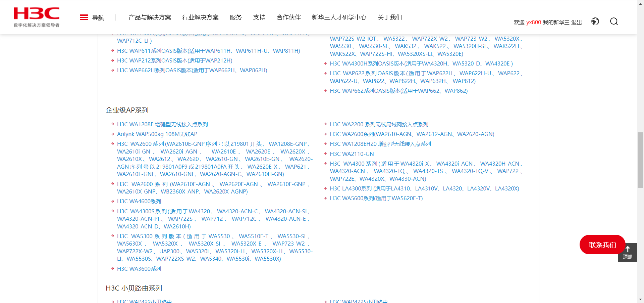Click the 企业级AP系列 section heading

(x=127, y=110)
